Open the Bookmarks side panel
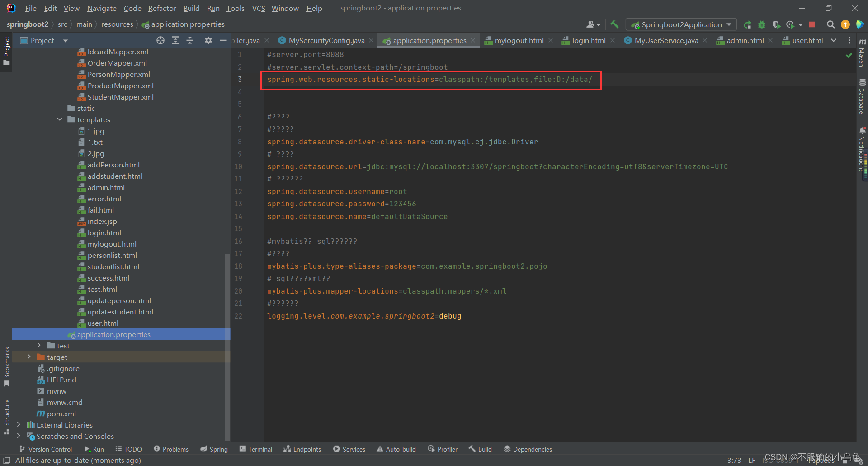868x466 pixels. tap(6, 366)
